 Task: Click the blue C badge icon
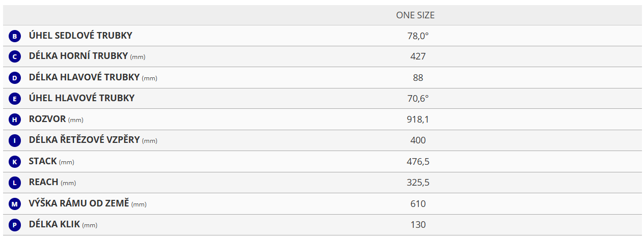(x=15, y=57)
